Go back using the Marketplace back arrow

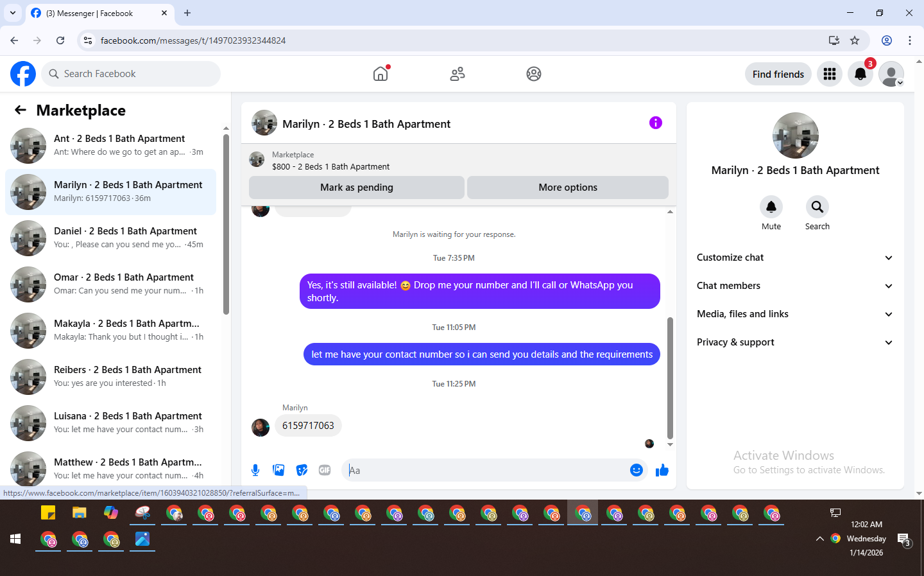tap(21, 110)
